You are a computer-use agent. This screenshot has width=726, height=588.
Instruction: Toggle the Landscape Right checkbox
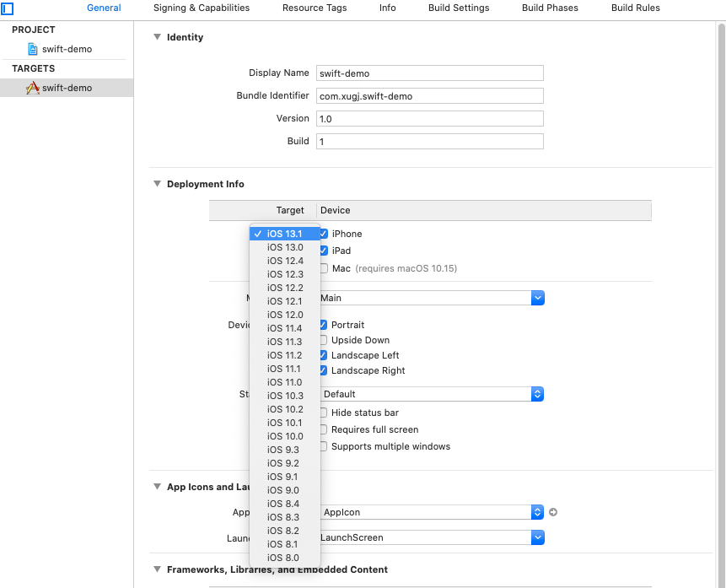(323, 370)
